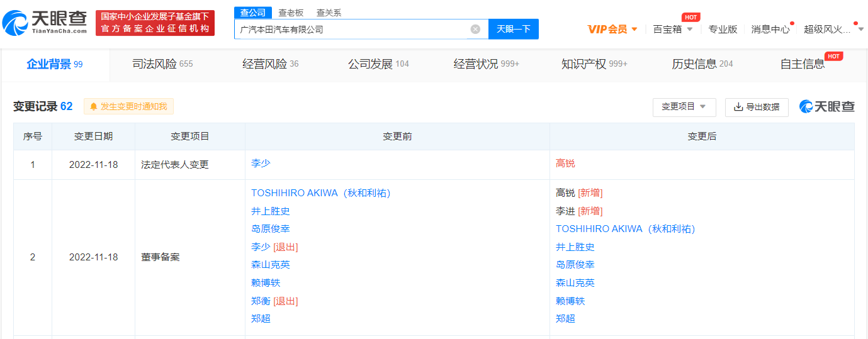The height and width of the screenshot is (339, 868).
Task: Open 李少 in the legal representative before column
Action: coord(261,163)
